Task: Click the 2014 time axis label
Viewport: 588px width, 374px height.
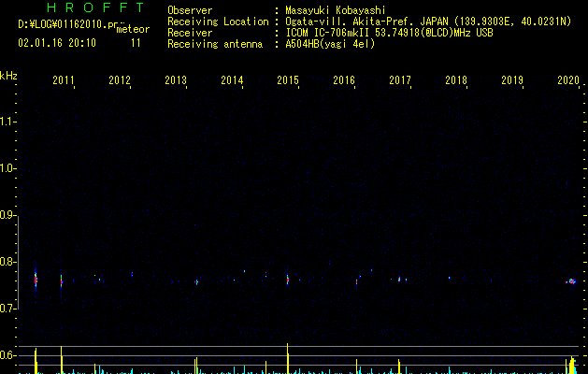Action: click(x=232, y=80)
